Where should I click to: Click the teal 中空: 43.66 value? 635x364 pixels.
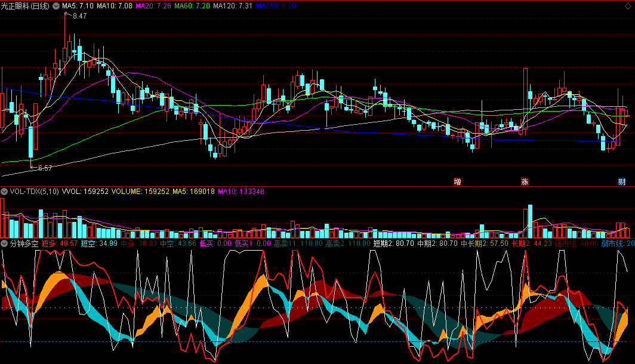pos(178,243)
